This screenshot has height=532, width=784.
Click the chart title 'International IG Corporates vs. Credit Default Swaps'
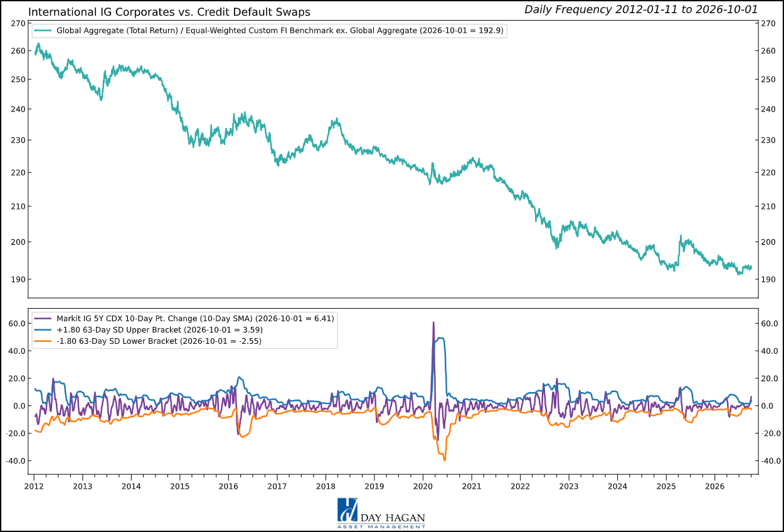tap(169, 12)
